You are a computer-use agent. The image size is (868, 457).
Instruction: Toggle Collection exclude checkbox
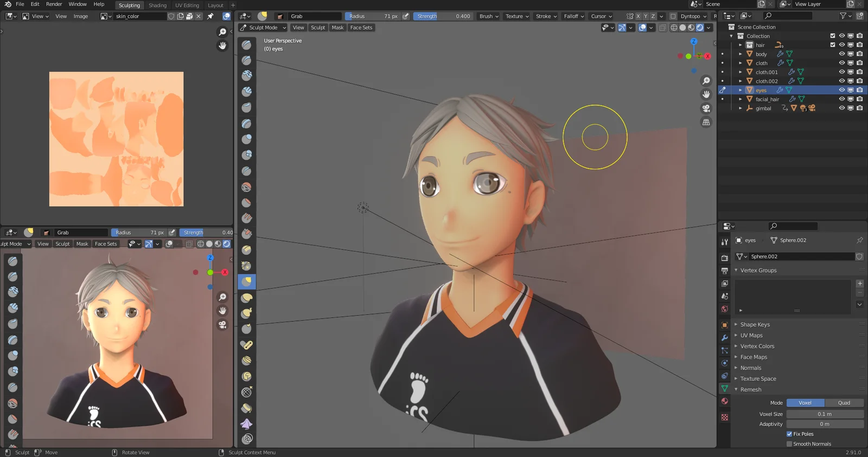pyautogui.click(x=833, y=36)
